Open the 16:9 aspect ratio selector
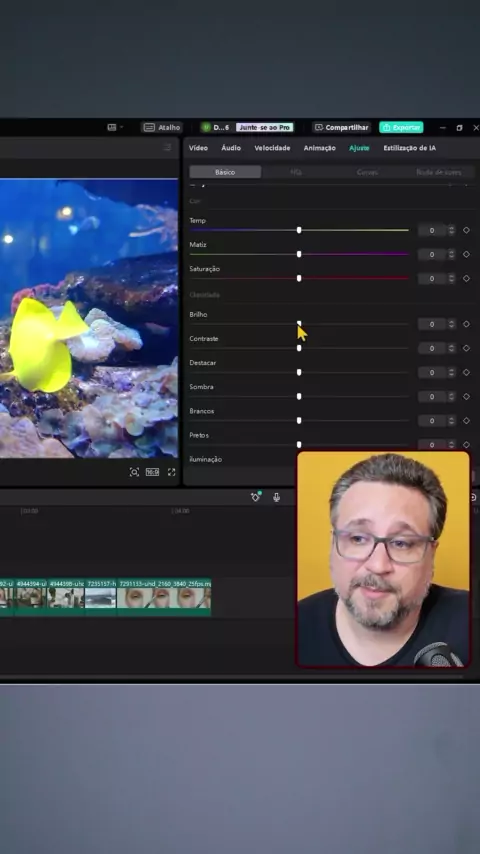 point(153,472)
